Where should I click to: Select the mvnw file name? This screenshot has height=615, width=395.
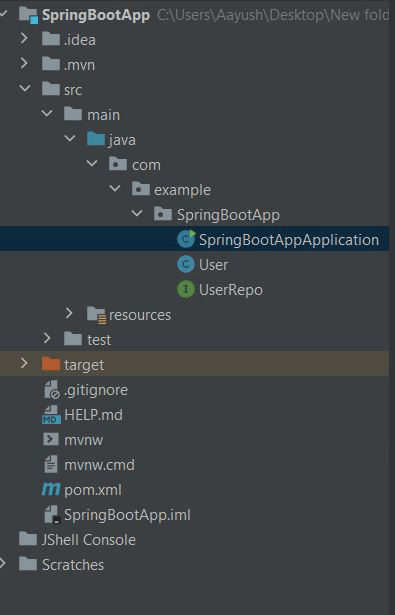tap(84, 440)
